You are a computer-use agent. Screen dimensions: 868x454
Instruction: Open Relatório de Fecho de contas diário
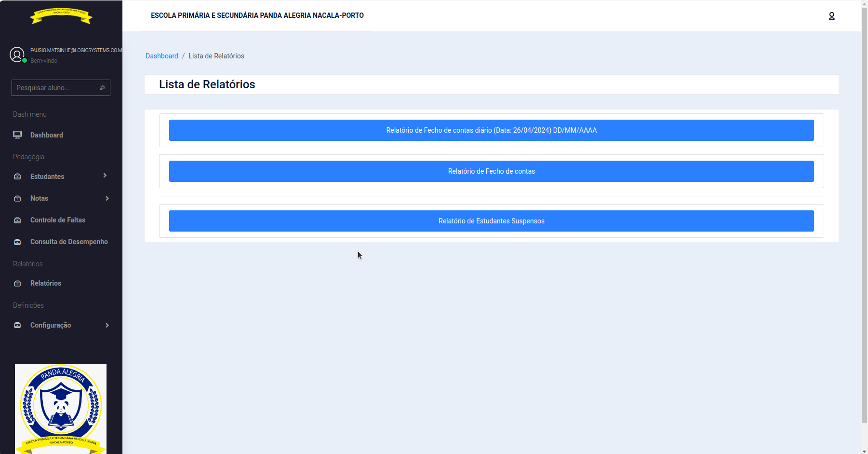[491, 130]
